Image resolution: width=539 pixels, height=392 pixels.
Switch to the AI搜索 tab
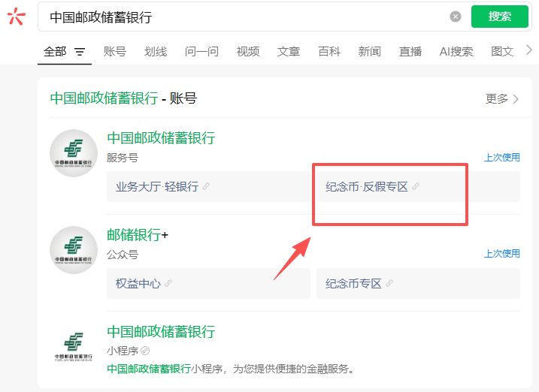point(456,52)
